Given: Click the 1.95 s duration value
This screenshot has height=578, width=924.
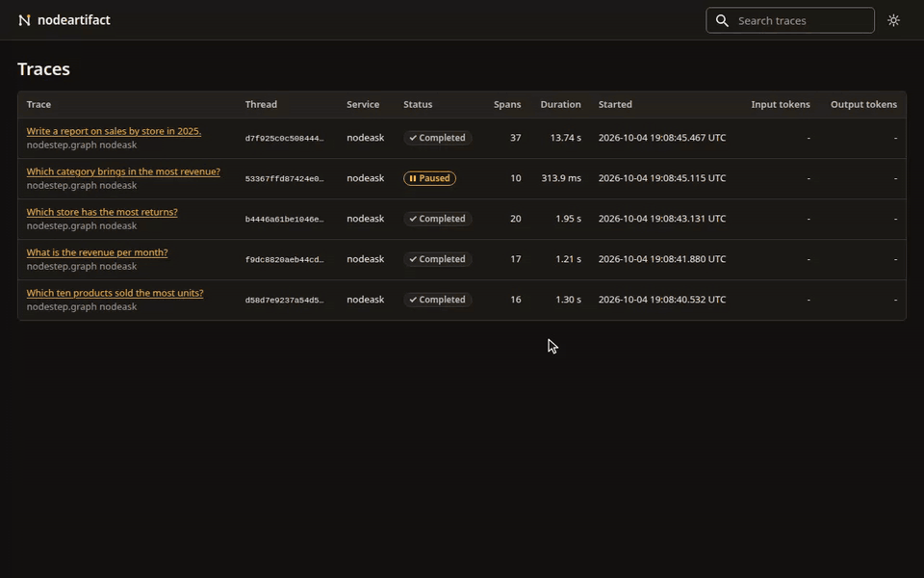Looking at the screenshot, I should coord(568,219).
